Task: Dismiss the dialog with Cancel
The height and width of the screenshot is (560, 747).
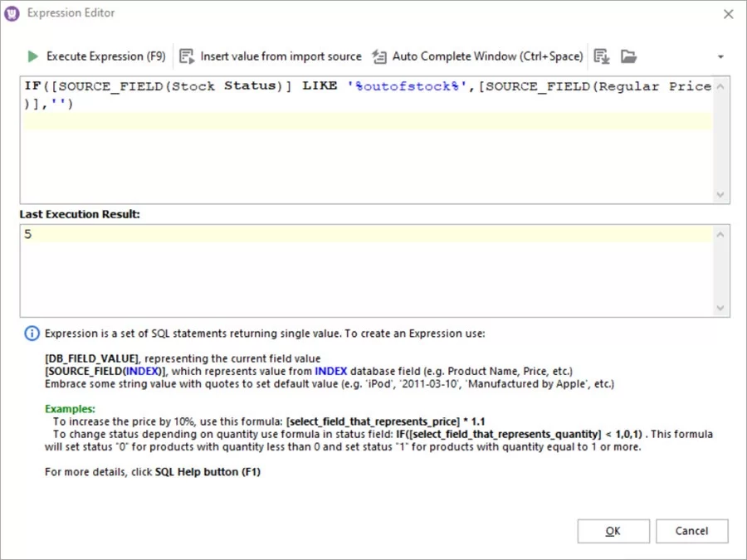Action: (x=691, y=531)
